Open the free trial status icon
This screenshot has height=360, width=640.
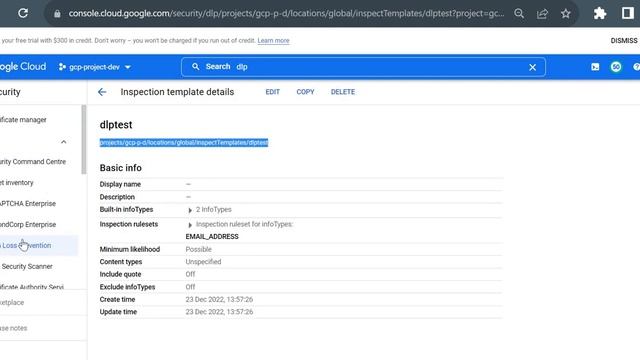(x=616, y=67)
